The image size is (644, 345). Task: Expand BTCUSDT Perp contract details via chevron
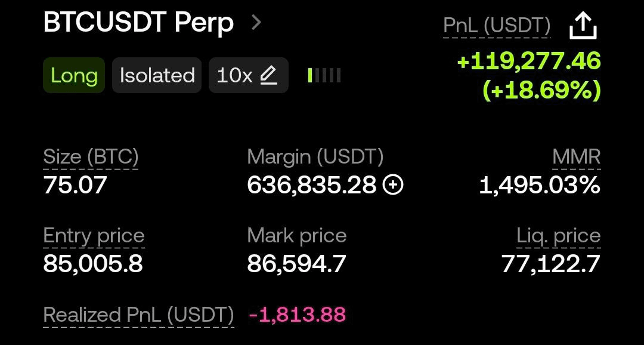point(258,22)
